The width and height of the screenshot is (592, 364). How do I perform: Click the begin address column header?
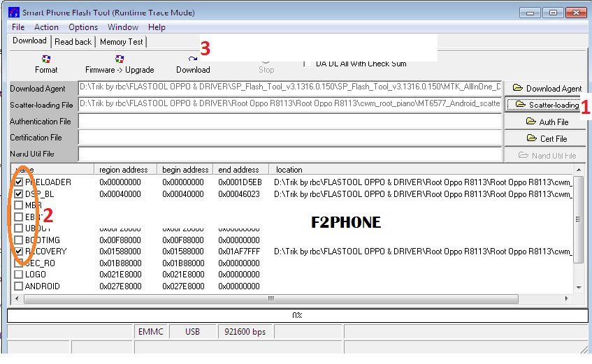click(185, 170)
